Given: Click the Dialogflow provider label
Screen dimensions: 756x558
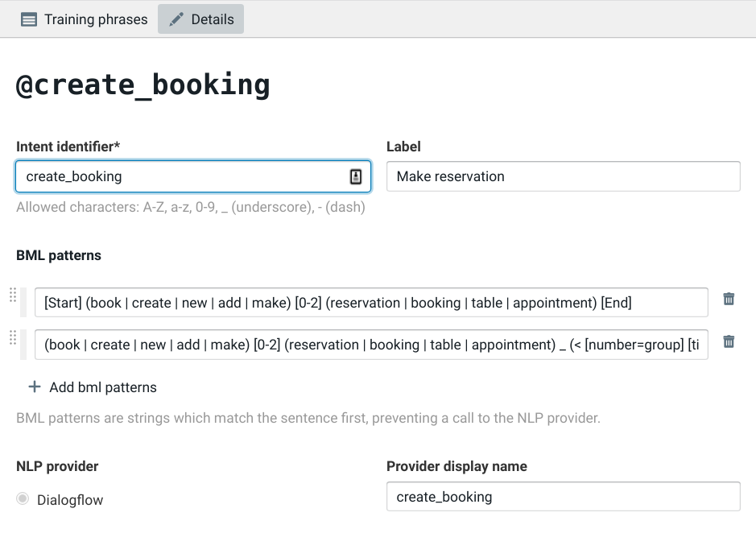Looking at the screenshot, I should pyautogui.click(x=70, y=500).
